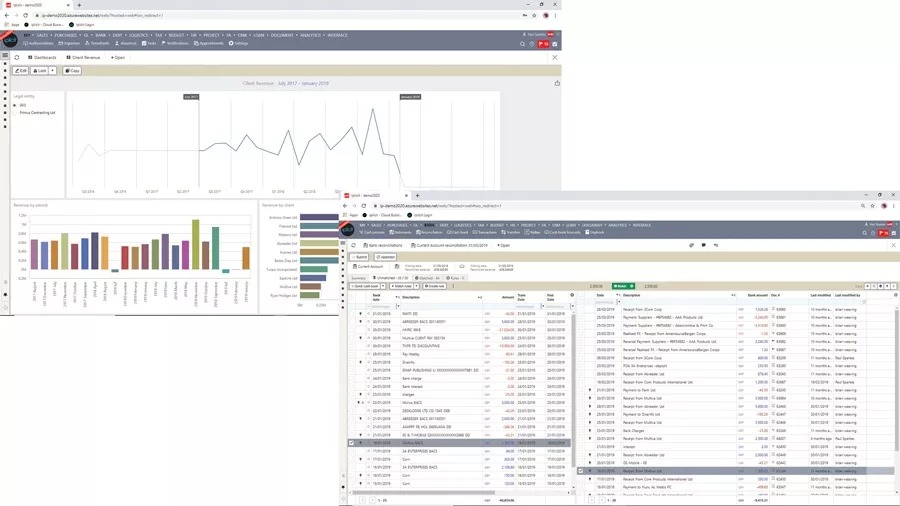Open Dashboards breadcrumb tab
The width and height of the screenshot is (900, 506).
42,57
